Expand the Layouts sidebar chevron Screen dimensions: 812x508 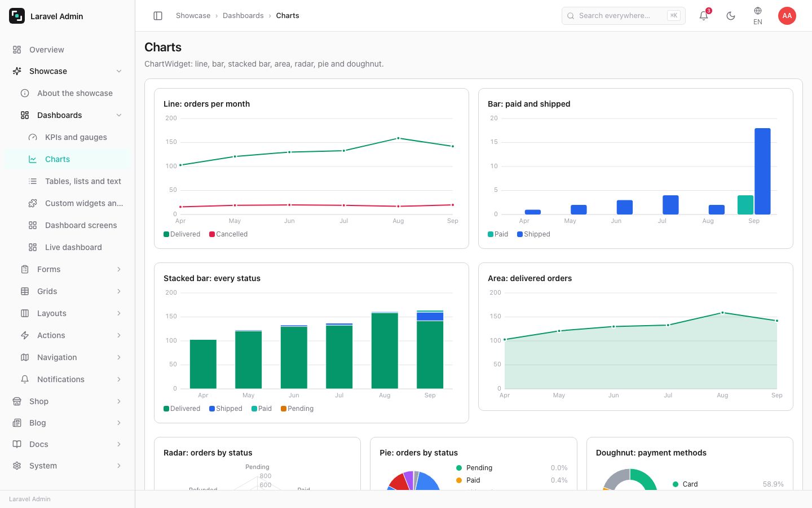(119, 313)
